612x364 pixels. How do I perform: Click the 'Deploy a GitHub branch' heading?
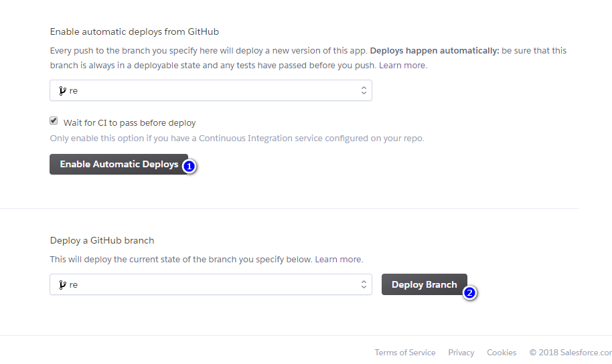point(102,240)
